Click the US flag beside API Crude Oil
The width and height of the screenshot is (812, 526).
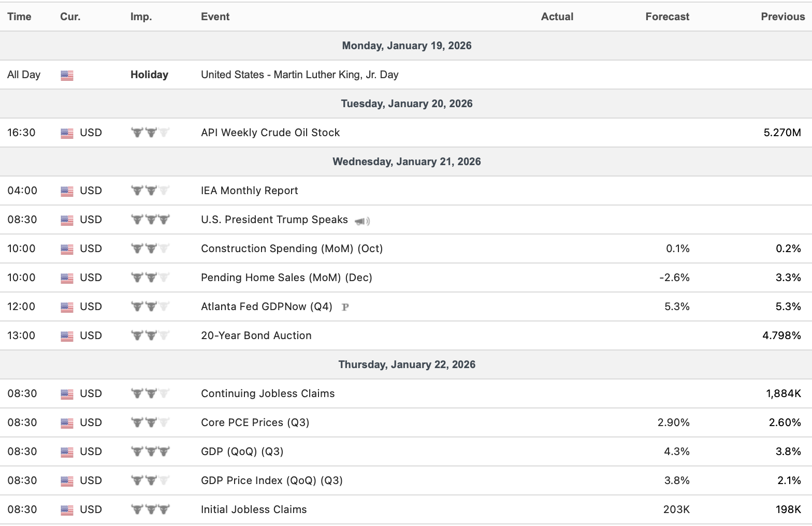[67, 134]
